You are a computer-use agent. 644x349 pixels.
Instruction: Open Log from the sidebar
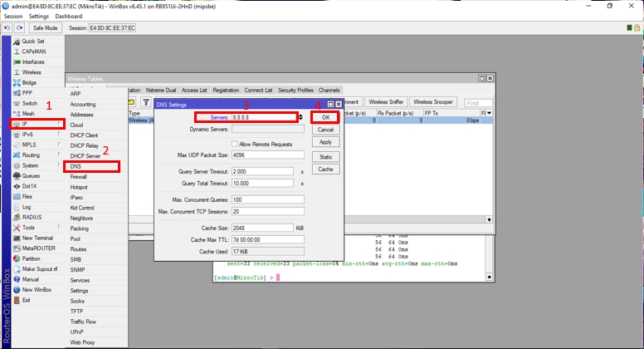38,207
